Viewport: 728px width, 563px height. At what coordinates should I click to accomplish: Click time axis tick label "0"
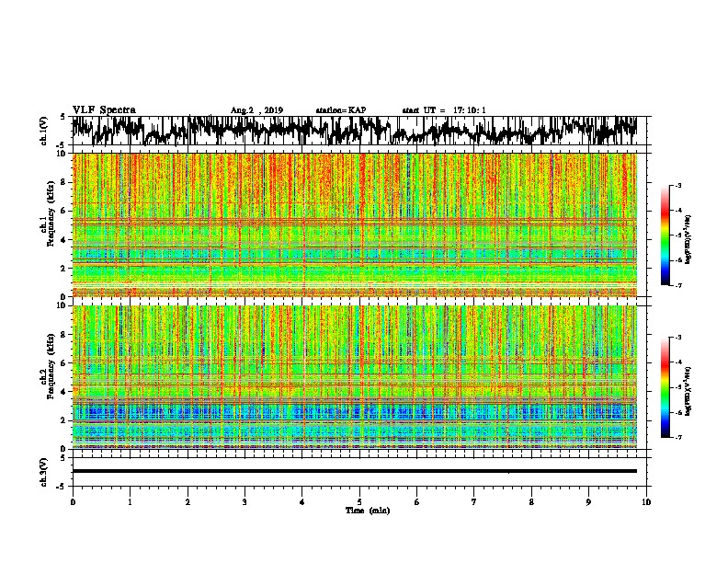(x=73, y=502)
